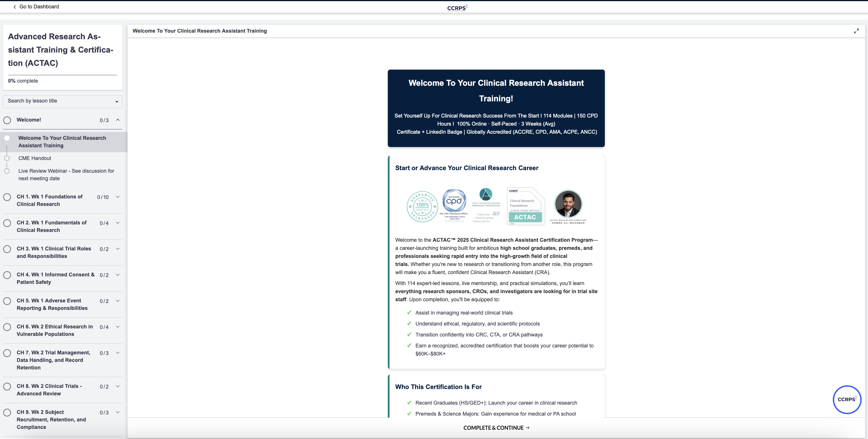Screen dimensions: 868x439
Task: Open the Search by lesson title dropdown
Action: tap(63, 101)
